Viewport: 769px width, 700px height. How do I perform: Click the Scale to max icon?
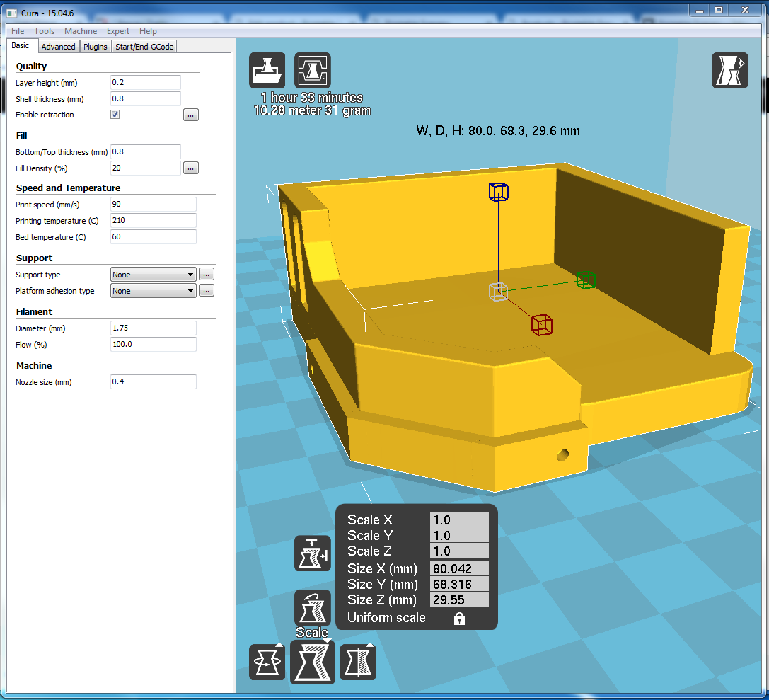tap(313, 553)
